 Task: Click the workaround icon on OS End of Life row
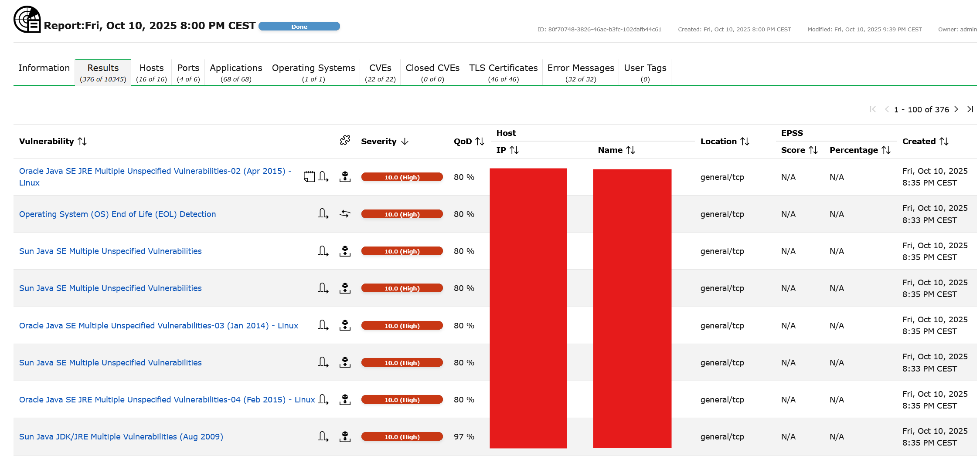pos(345,214)
